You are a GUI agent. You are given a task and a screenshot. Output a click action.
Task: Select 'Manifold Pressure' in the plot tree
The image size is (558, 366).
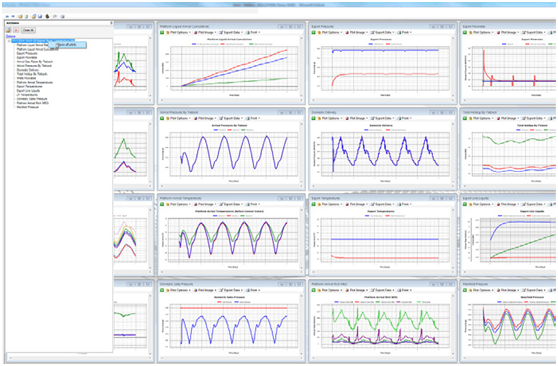pyautogui.click(x=28, y=107)
